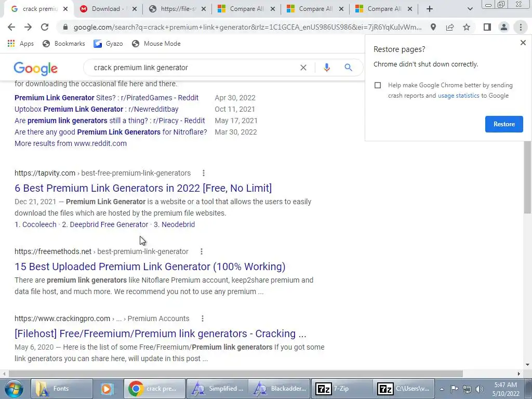This screenshot has height=399, width=532.
Task: Open More results from www.reddit.com
Action: [71, 143]
